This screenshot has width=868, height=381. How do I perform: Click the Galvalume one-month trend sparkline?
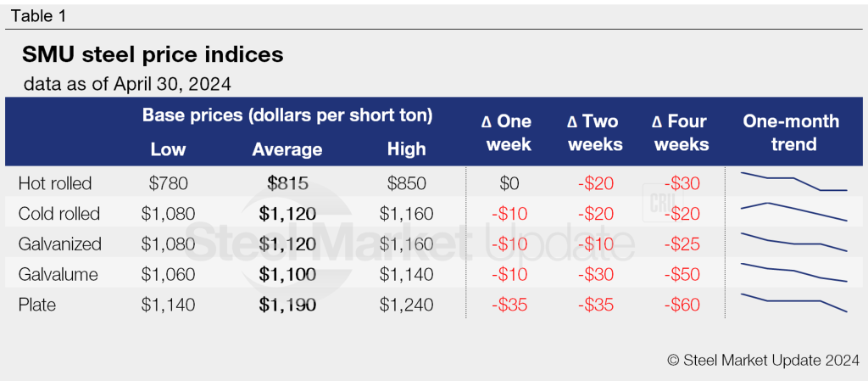[793, 273]
